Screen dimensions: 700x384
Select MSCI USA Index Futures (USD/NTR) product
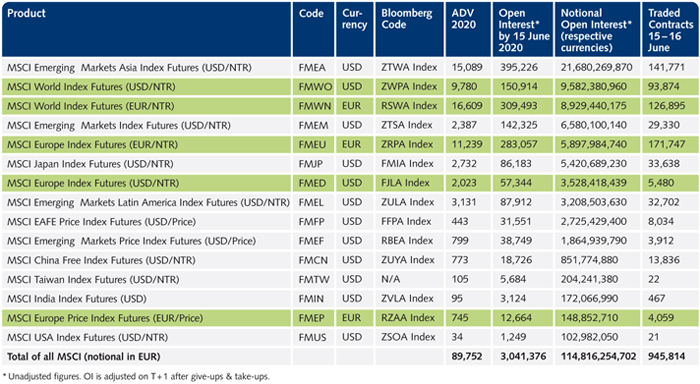coord(88,338)
